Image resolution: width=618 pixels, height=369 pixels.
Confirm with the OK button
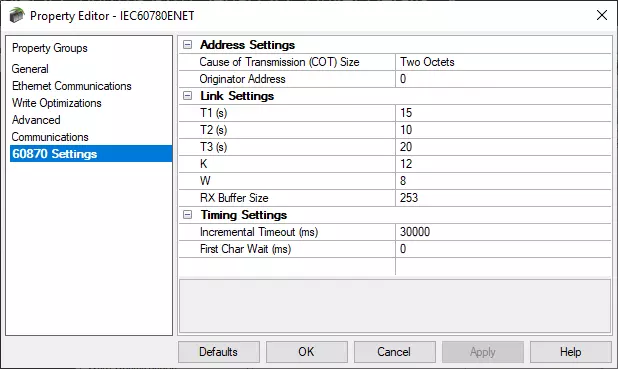(x=307, y=352)
